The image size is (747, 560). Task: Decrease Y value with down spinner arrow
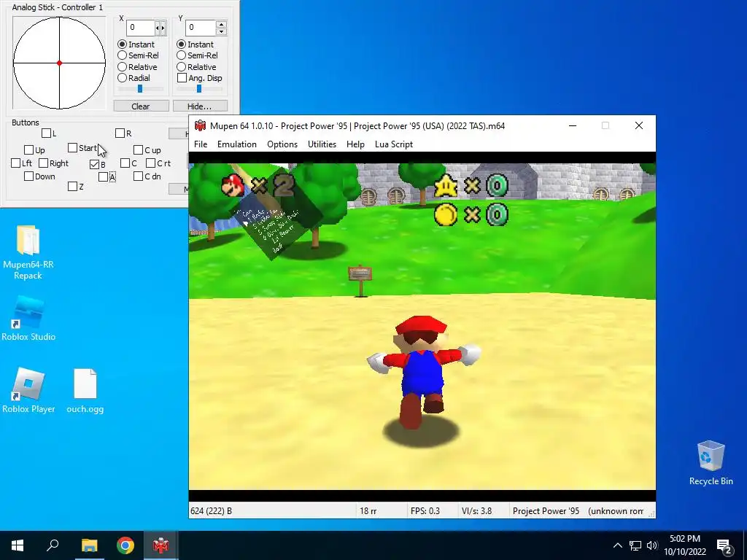(x=221, y=32)
